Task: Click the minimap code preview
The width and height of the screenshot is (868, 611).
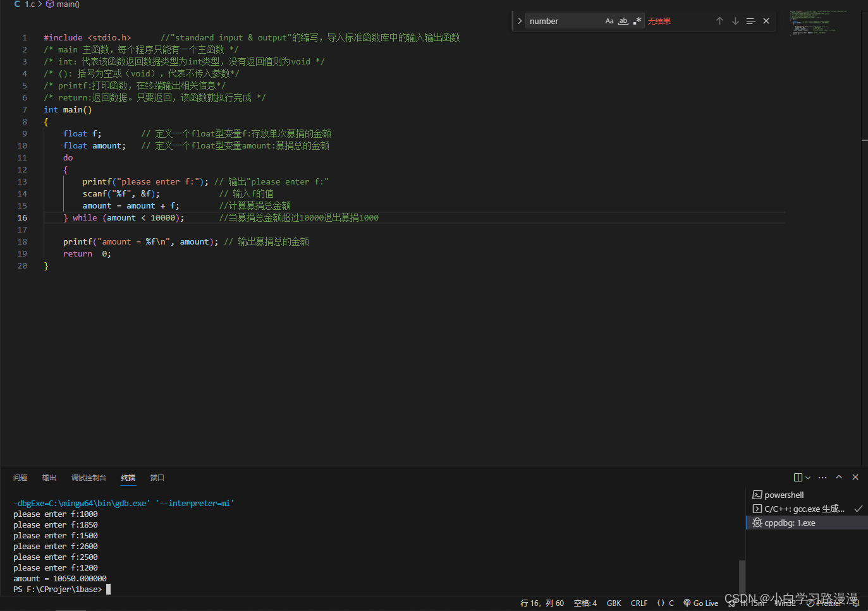Action: tap(819, 22)
